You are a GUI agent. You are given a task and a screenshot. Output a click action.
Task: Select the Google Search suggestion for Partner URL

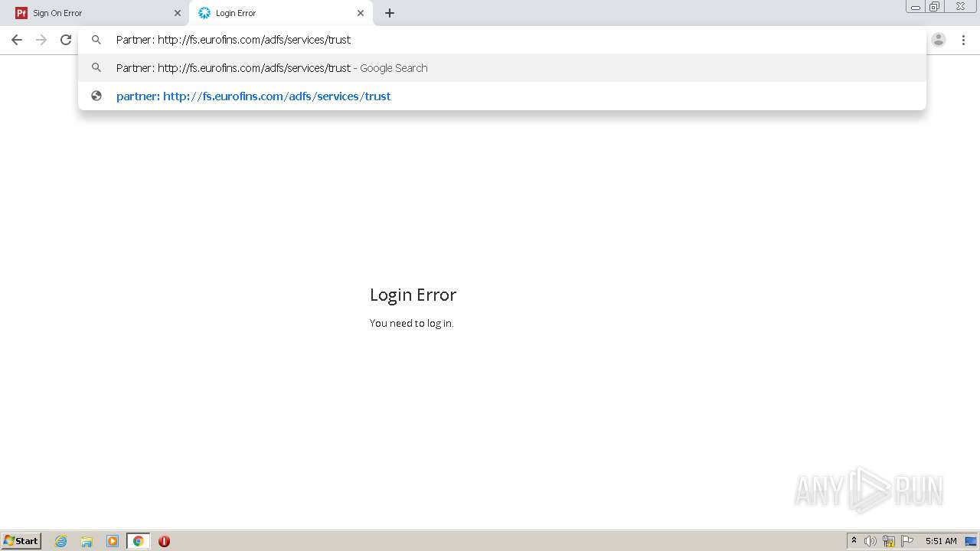coord(501,68)
